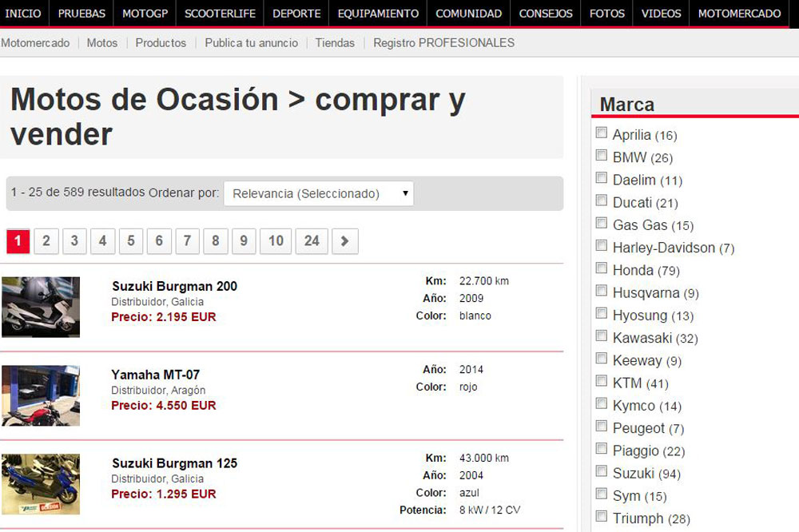Open the FOTOS menu
799x532 pixels.
(x=607, y=14)
